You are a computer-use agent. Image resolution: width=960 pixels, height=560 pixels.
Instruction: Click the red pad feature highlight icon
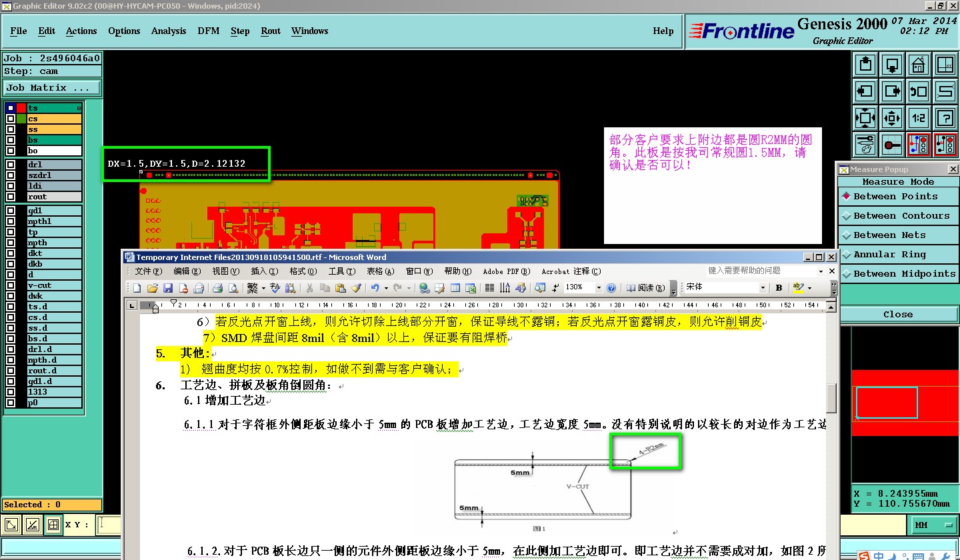point(892,144)
